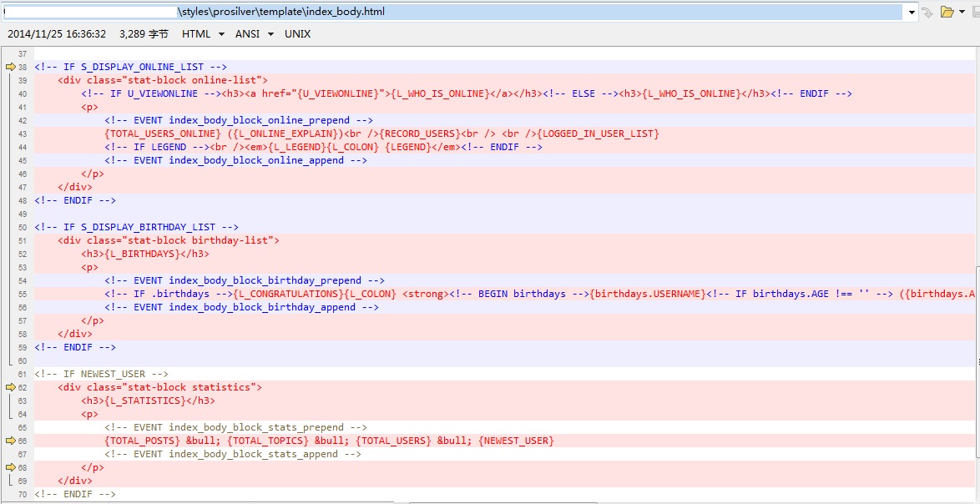Click EVENT index_body_block_stats_prepend line
The image size is (980, 504).
[235, 427]
